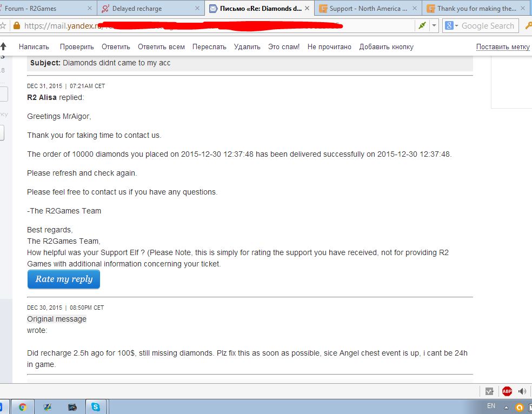Open Skype from the taskbar
The height and width of the screenshot is (414, 532).
pos(95,407)
